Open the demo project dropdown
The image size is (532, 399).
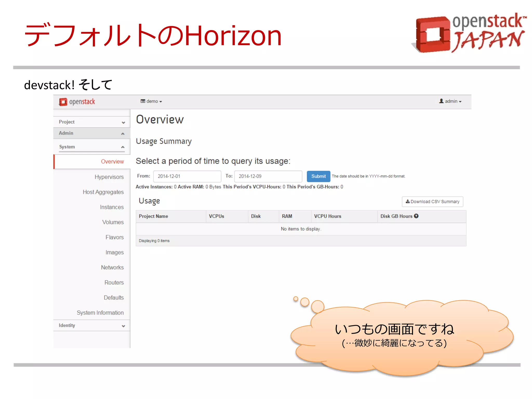coord(151,101)
